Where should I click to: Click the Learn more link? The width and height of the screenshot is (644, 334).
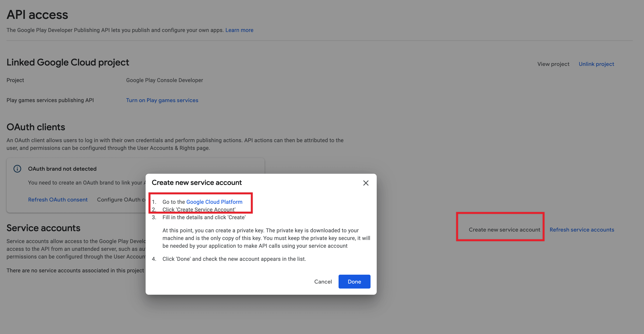tap(239, 30)
